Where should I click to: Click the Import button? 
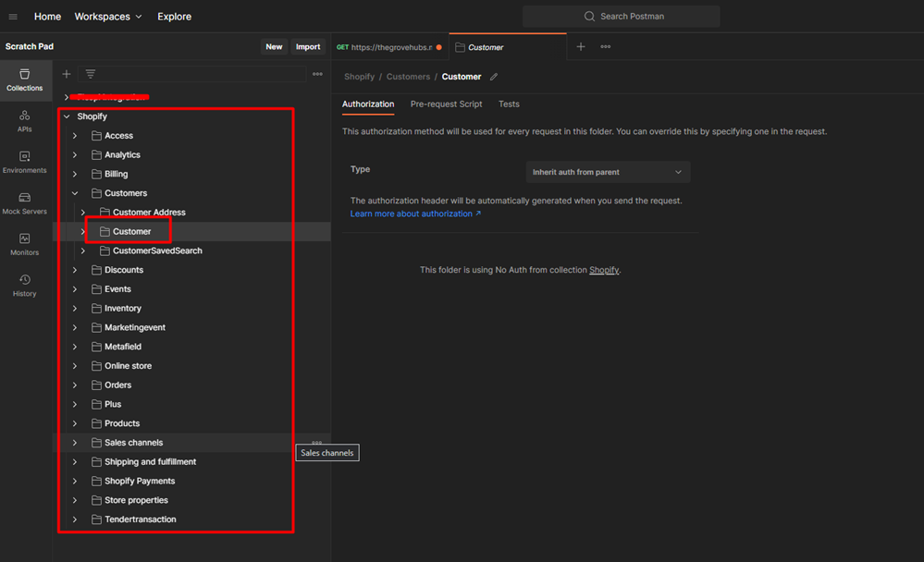tap(308, 46)
